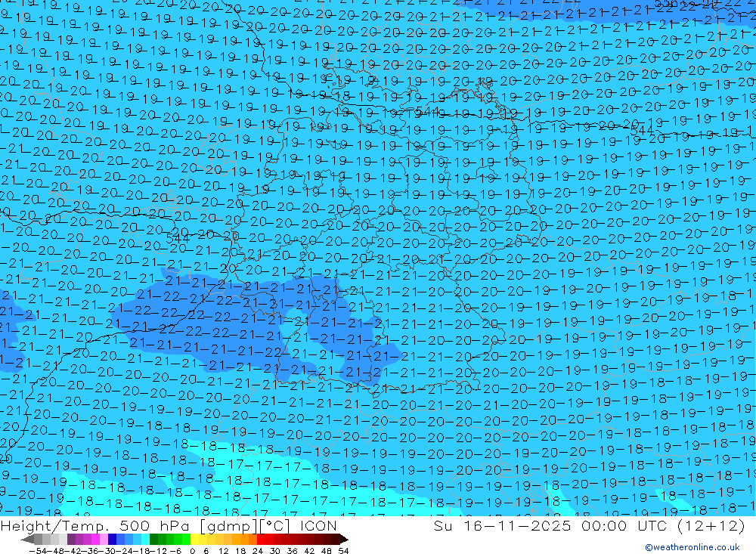Select the cyan legend swatch left of -18

point(145,539)
